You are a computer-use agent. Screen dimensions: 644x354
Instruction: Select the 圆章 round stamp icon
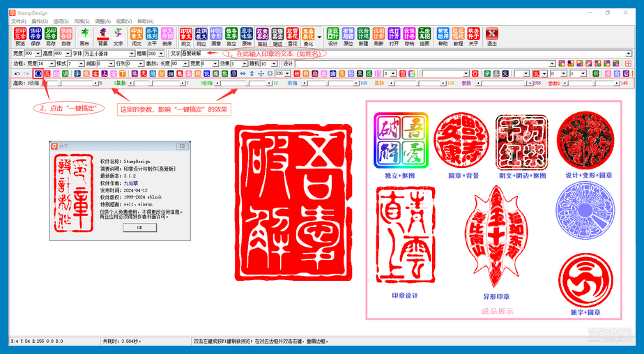pos(216,35)
